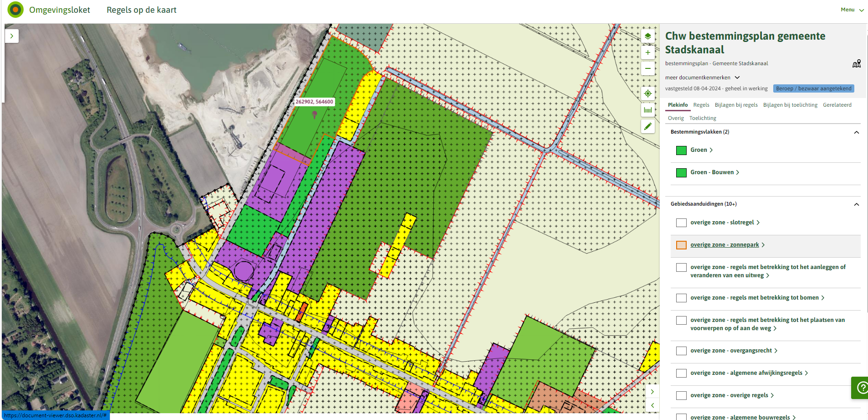Open overige zone - slotregel link
Viewport: 868px width, 420px height.
pyautogui.click(x=722, y=223)
